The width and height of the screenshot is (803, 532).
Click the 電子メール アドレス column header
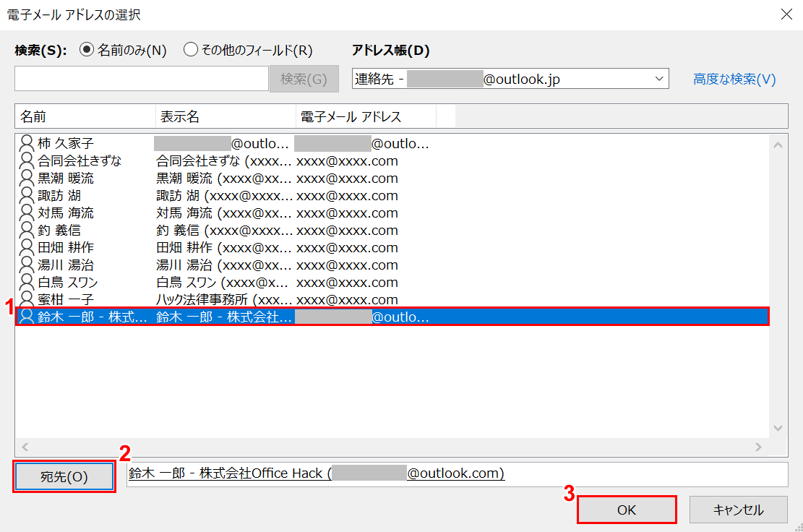point(366,116)
